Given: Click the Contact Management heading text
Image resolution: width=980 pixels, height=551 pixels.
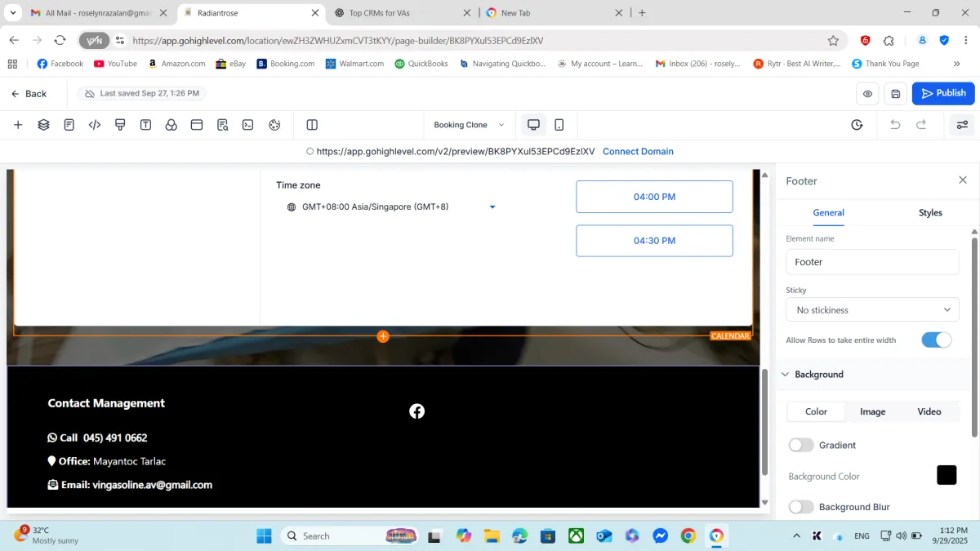Looking at the screenshot, I should (x=106, y=403).
